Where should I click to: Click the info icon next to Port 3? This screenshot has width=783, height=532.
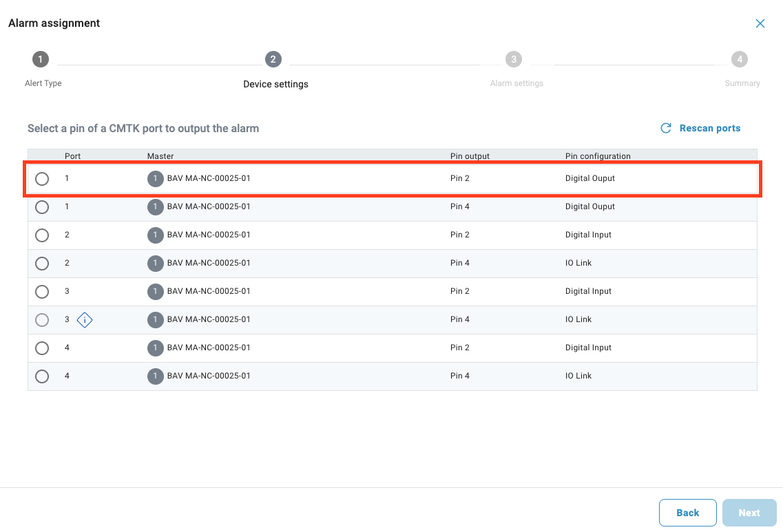[84, 319]
